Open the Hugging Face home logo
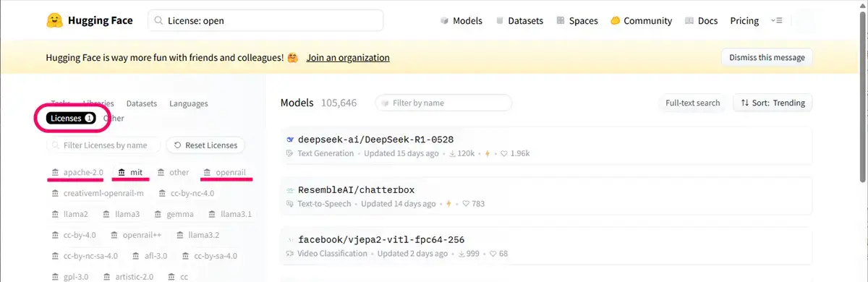The width and height of the screenshot is (868, 282). 89,20
